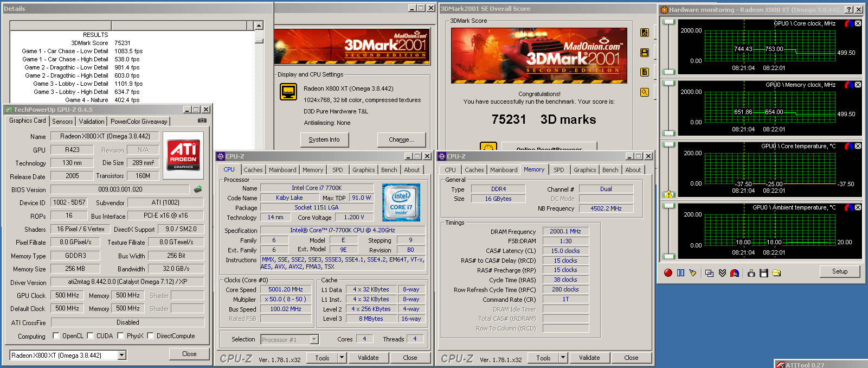This screenshot has height=368, width=868.
Task: Click the yellow monitor icon in Display and CPU Settings
Action: pyautogui.click(x=288, y=92)
